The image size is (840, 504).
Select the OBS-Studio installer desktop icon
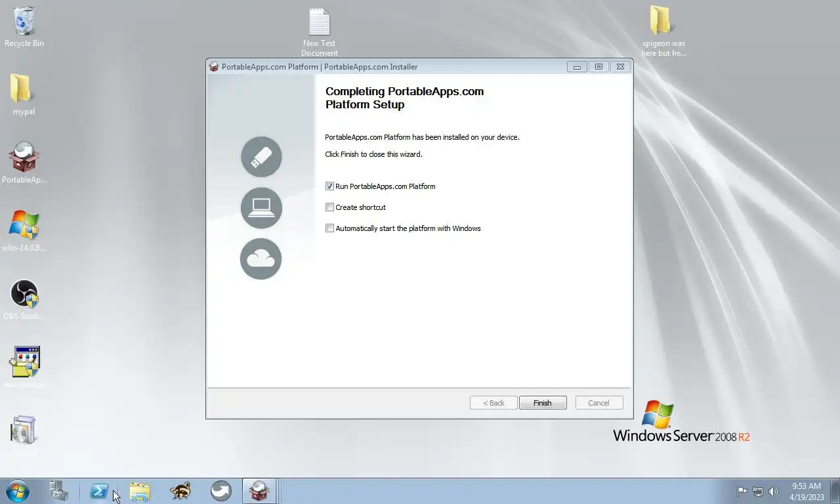pos(24,299)
